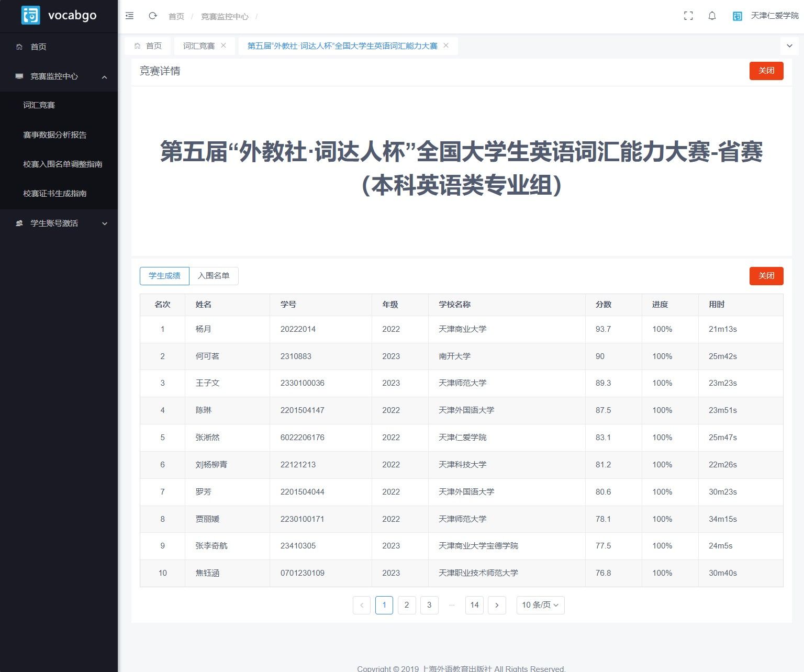
Task: Collapse the 竞赛监控中心 menu chevron
Action: [105, 77]
